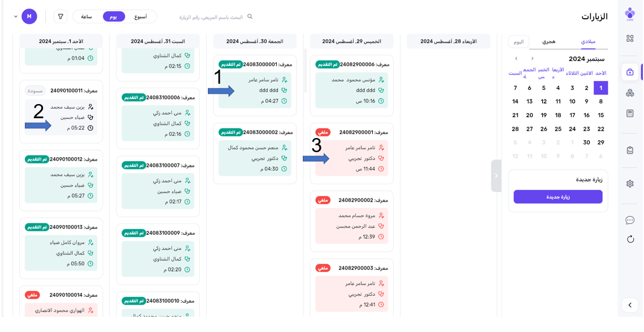Screen dimensions: 644x332
Task: Open the visits medical-bag sidebar icon
Action: coord(630,72)
